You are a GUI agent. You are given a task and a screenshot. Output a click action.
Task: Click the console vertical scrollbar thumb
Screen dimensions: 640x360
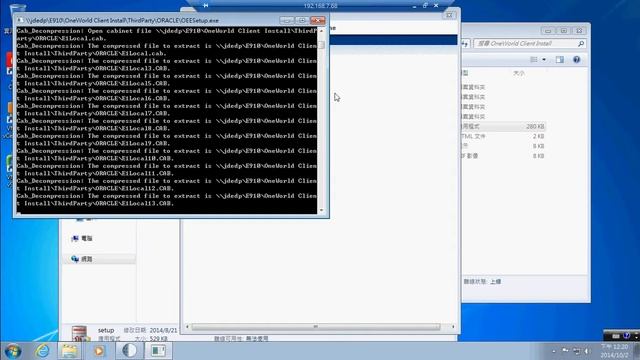click(x=322, y=44)
